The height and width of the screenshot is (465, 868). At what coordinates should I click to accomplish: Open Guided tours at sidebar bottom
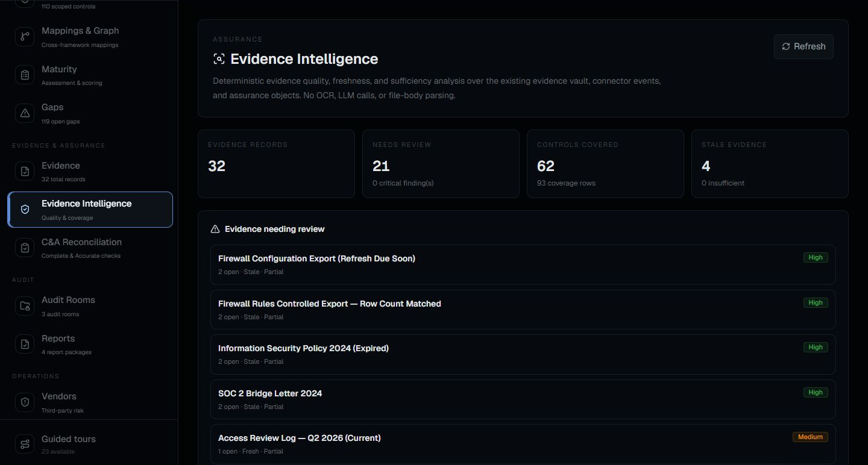90,445
